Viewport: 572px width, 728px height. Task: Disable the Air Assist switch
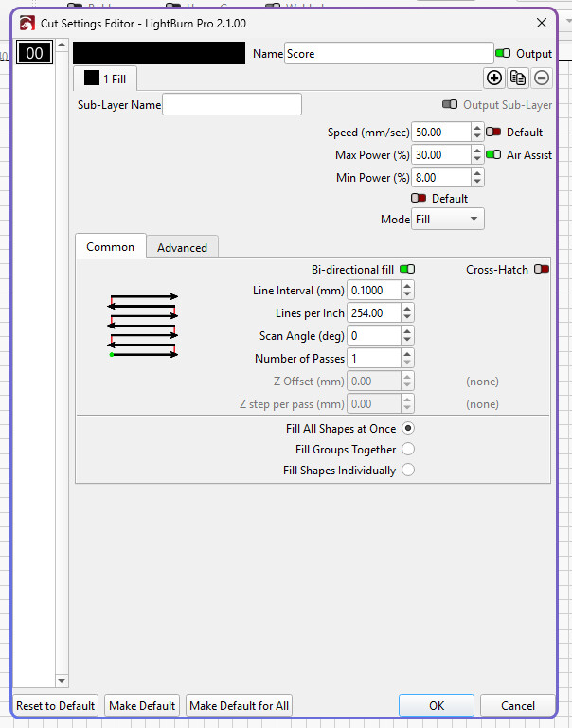[493, 154]
